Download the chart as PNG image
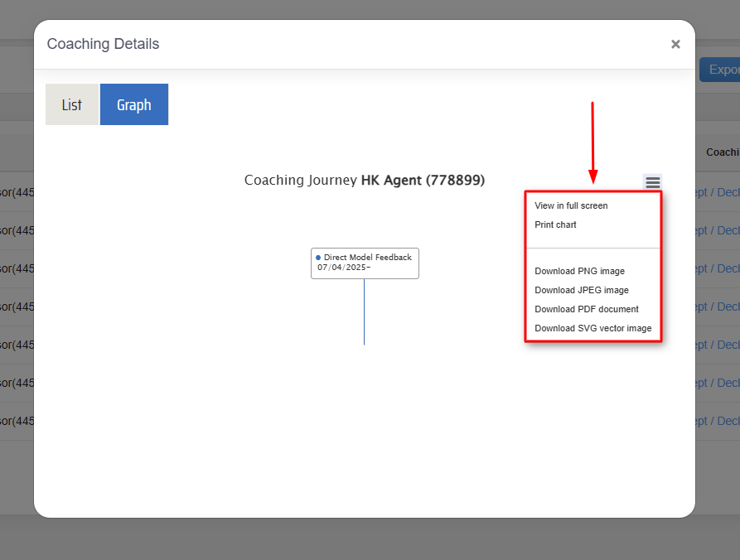Viewport: 740px width, 560px height. [x=579, y=271]
